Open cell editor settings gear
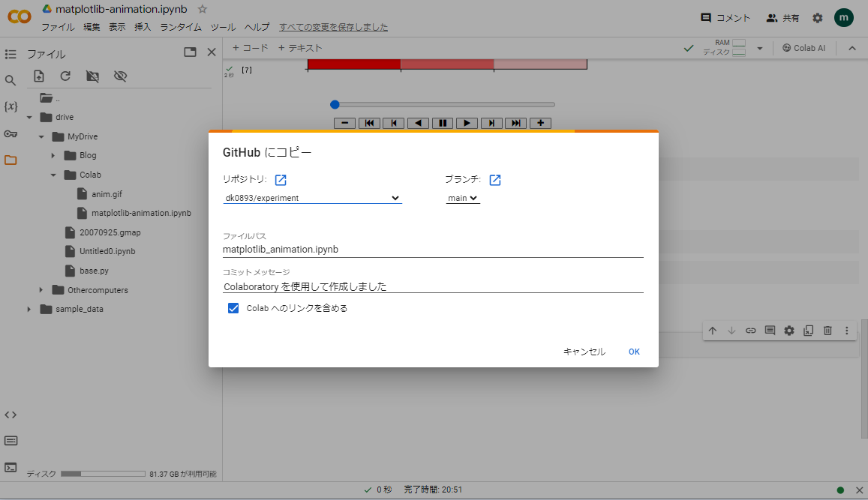868x500 pixels. point(789,331)
